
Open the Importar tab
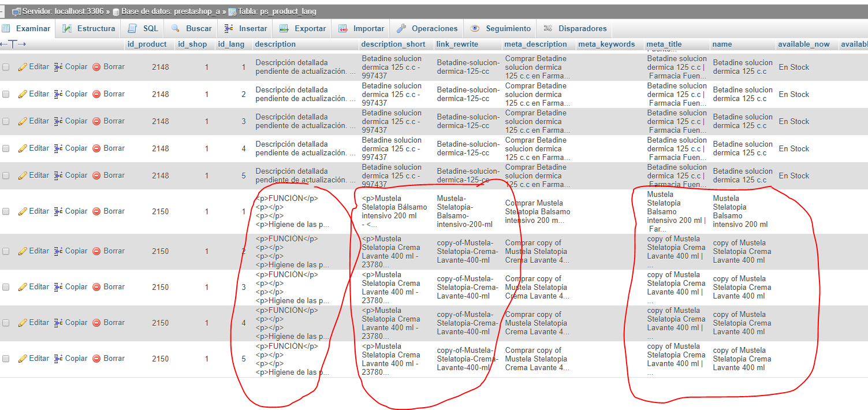coord(361,28)
